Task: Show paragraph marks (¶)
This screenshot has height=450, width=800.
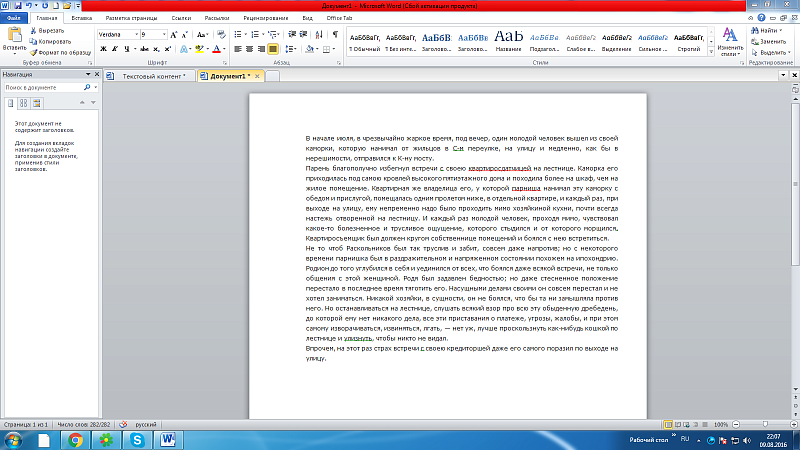Action: click(x=335, y=35)
